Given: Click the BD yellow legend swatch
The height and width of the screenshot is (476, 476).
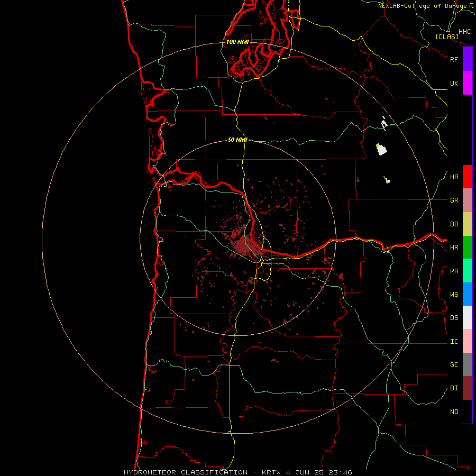Looking at the screenshot, I should pyautogui.click(x=467, y=224).
